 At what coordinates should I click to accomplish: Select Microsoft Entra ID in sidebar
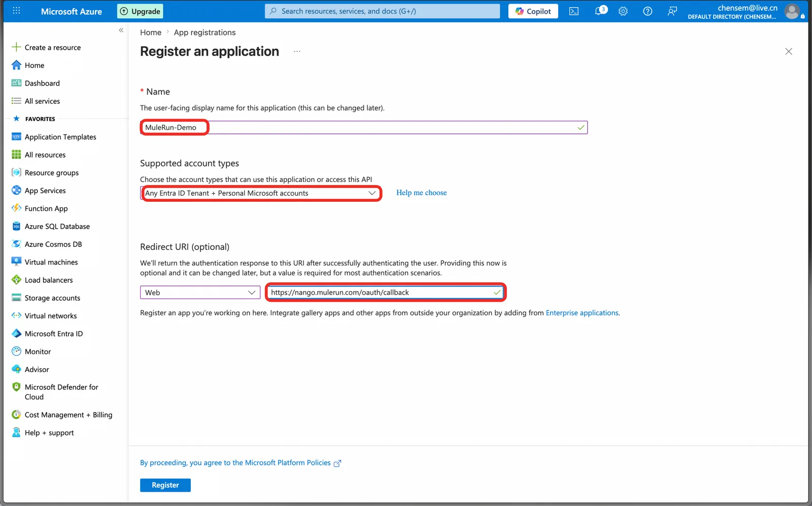click(x=54, y=334)
